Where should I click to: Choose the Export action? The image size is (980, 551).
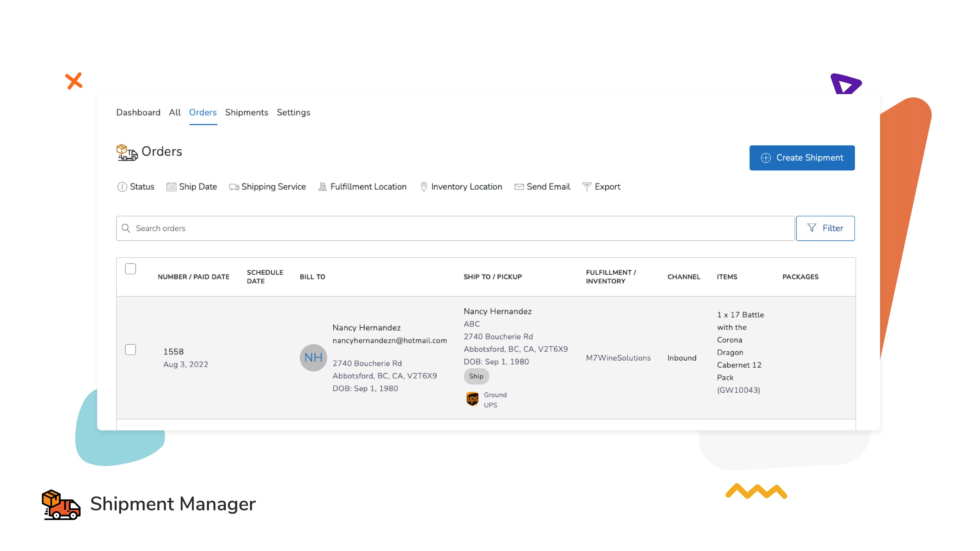tap(602, 187)
